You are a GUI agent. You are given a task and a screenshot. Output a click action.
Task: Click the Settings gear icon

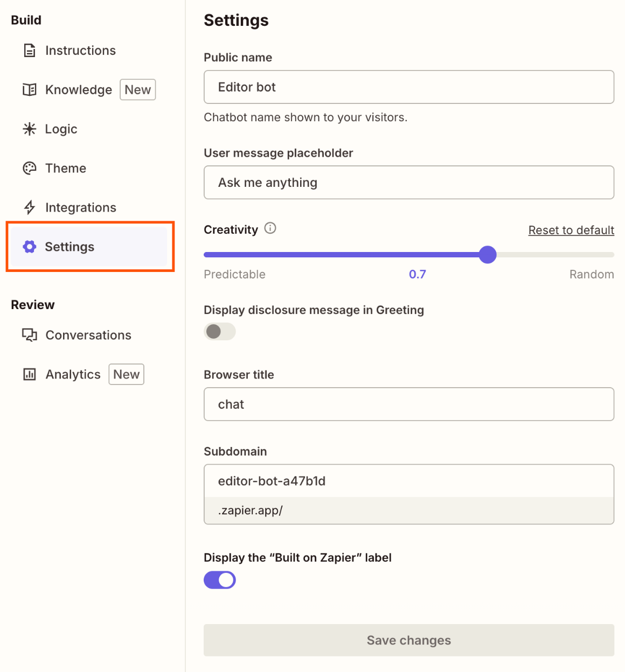point(30,247)
